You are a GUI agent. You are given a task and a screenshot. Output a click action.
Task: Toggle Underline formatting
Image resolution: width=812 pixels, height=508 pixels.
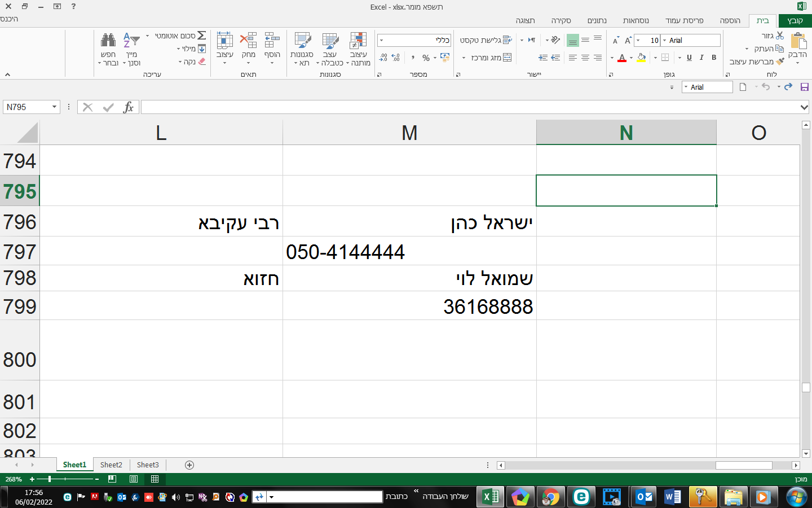click(x=689, y=58)
